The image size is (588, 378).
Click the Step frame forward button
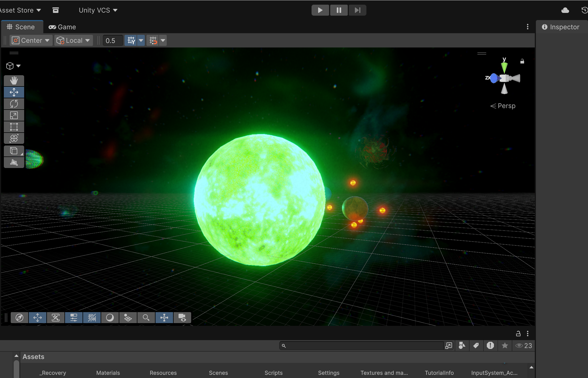click(x=357, y=10)
